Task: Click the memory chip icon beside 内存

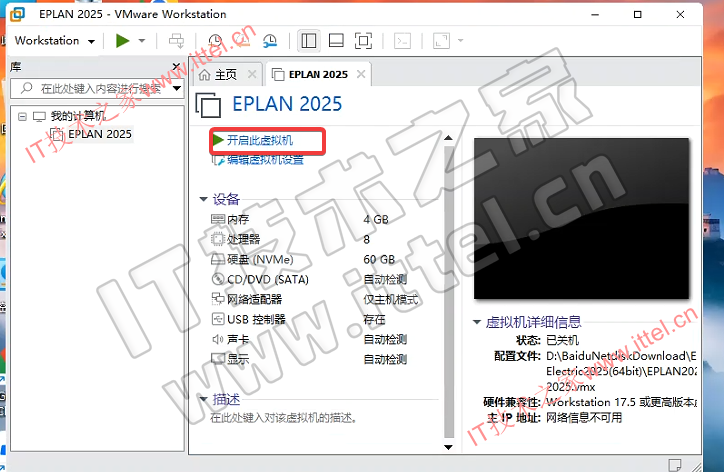Action: (217, 219)
